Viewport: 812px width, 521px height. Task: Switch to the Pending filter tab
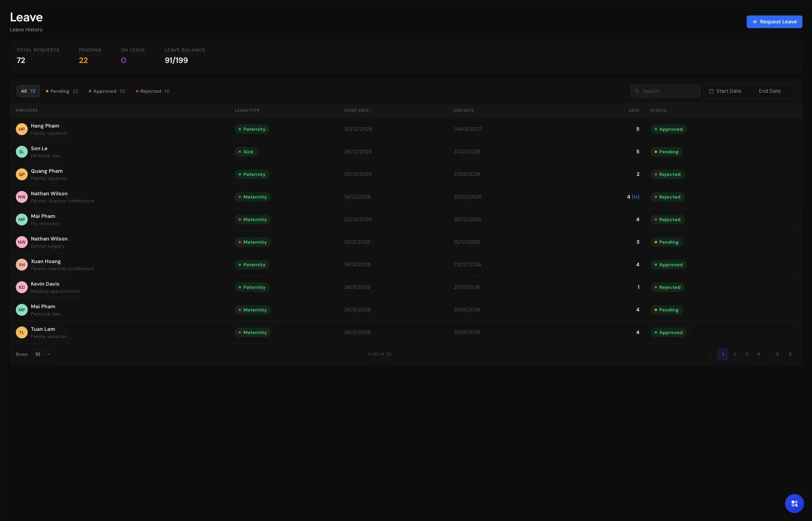tap(62, 91)
